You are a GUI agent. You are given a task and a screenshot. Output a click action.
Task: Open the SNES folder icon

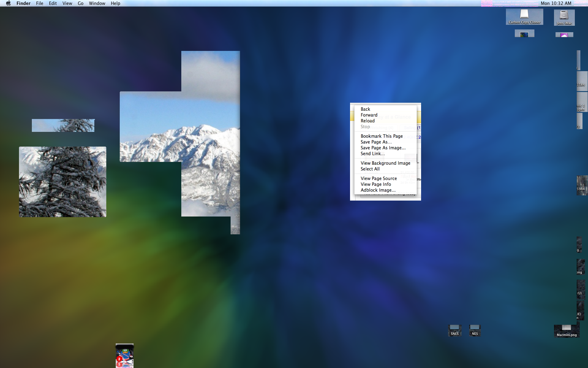454,329
